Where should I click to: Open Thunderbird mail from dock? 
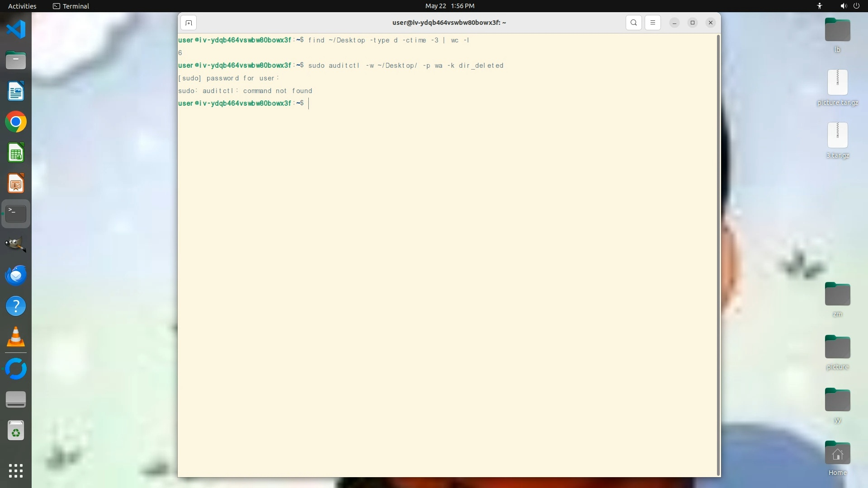point(16,275)
